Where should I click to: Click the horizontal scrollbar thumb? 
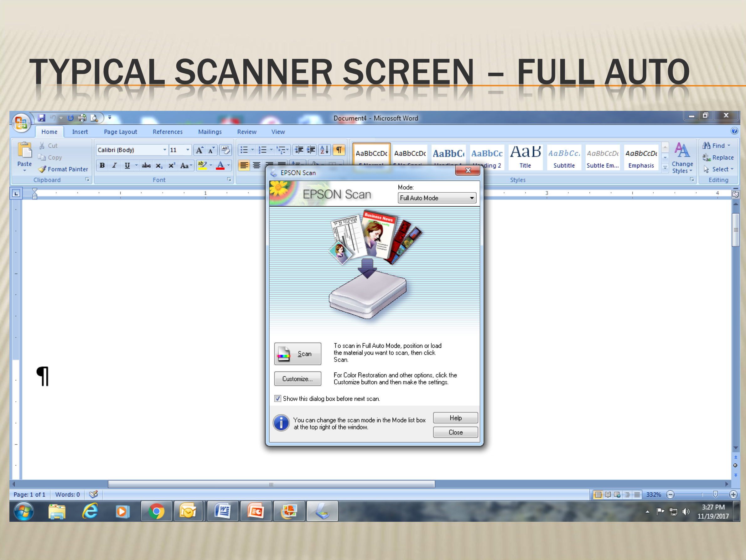(x=271, y=484)
